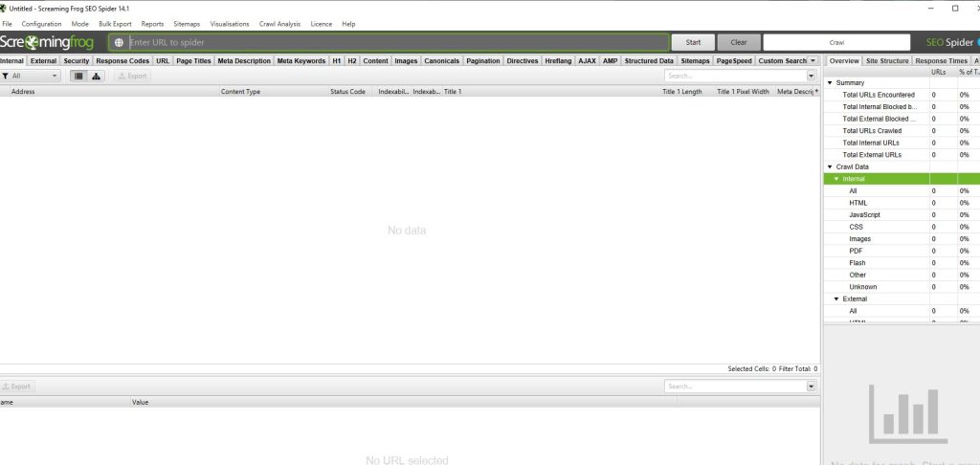Click the Clear button
The height and width of the screenshot is (465, 980).
point(739,42)
